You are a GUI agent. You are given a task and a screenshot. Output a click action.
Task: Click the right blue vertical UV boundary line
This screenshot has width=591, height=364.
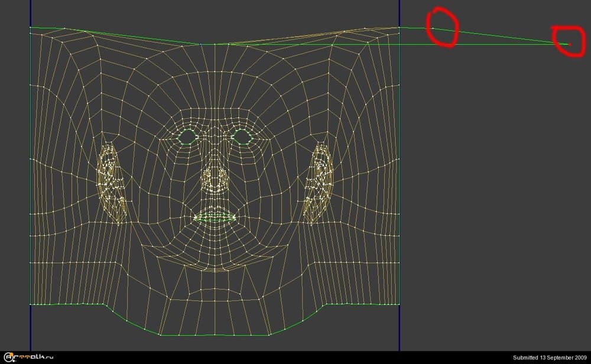click(x=400, y=177)
